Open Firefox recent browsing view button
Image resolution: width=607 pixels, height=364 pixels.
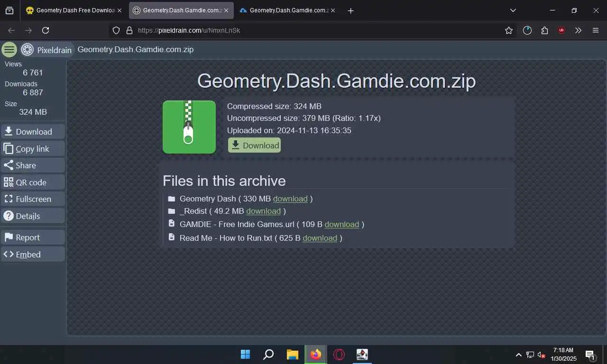pyautogui.click(x=9, y=10)
